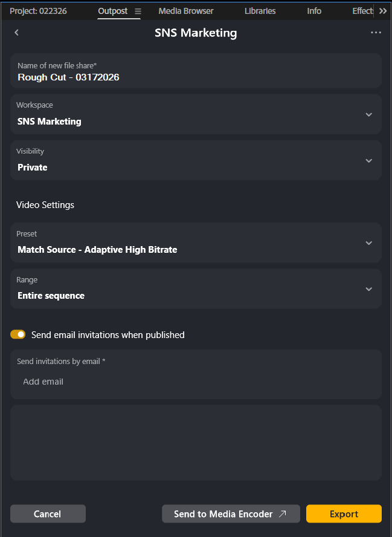392x537 pixels.
Task: Switch to the Media Browser tab
Action: (186, 11)
